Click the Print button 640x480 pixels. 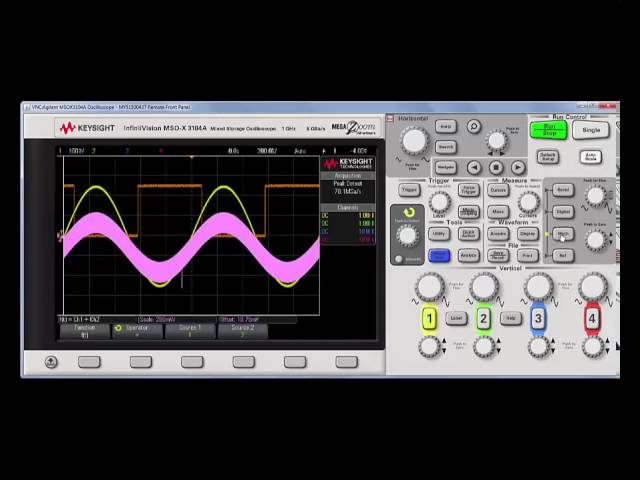527,256
